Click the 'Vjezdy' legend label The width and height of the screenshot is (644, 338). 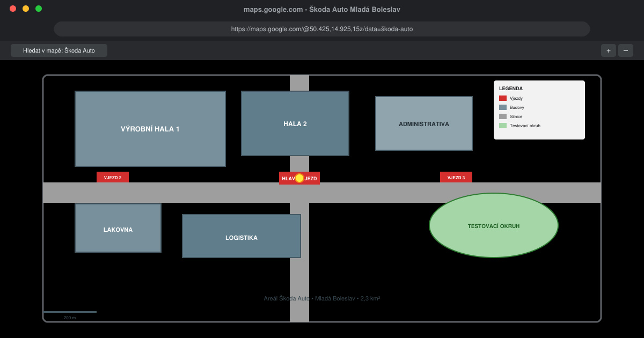click(x=516, y=98)
